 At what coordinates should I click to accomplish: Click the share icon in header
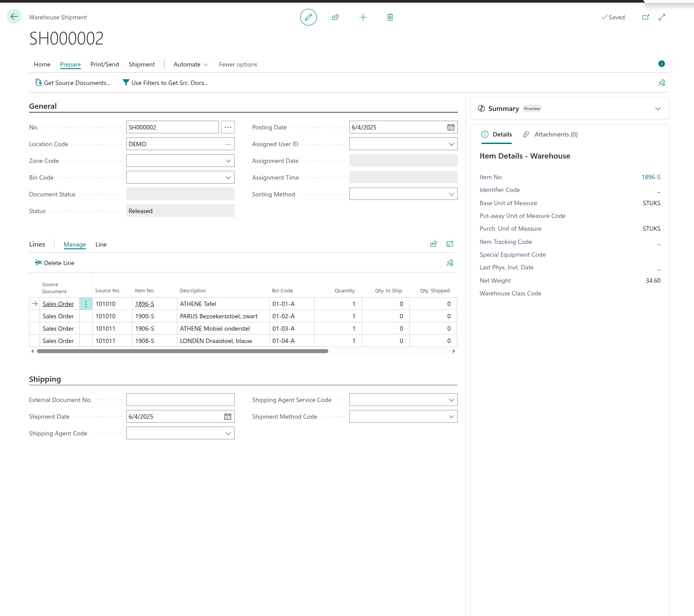[x=335, y=17]
